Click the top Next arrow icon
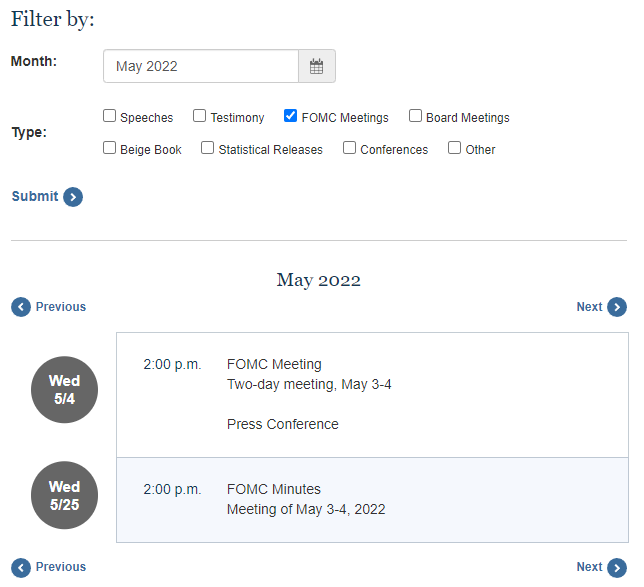The height and width of the screenshot is (587, 644). tap(617, 307)
